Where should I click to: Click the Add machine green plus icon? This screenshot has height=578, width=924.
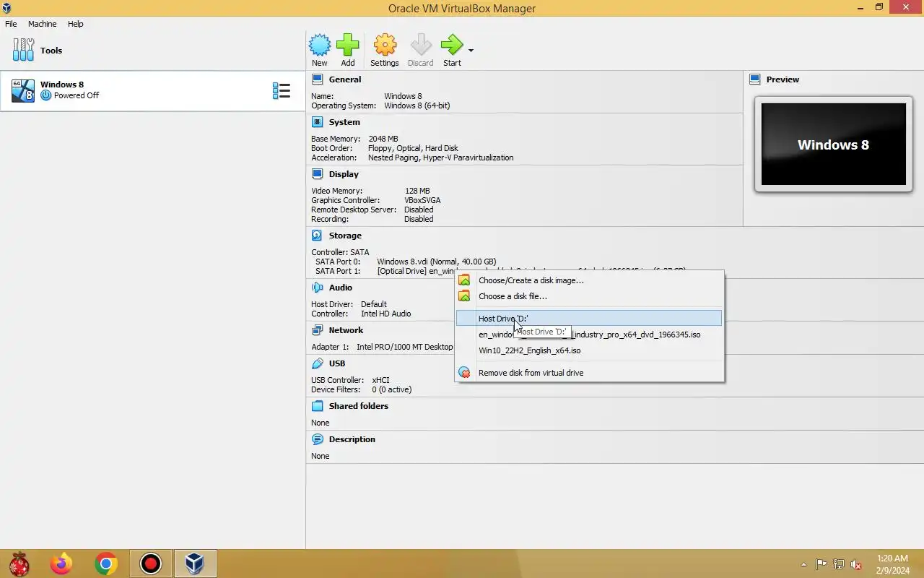(x=348, y=45)
